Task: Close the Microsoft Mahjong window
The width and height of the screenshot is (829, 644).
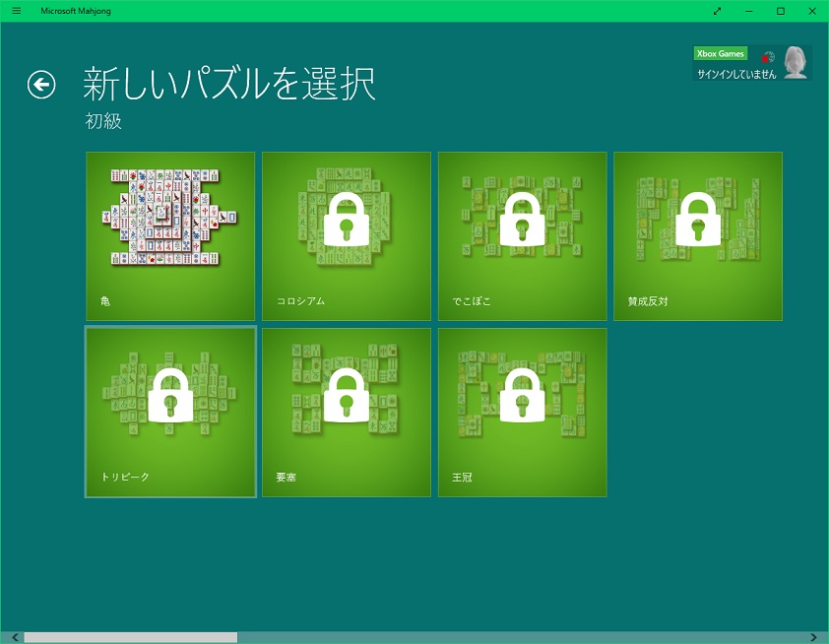Action: click(x=812, y=11)
